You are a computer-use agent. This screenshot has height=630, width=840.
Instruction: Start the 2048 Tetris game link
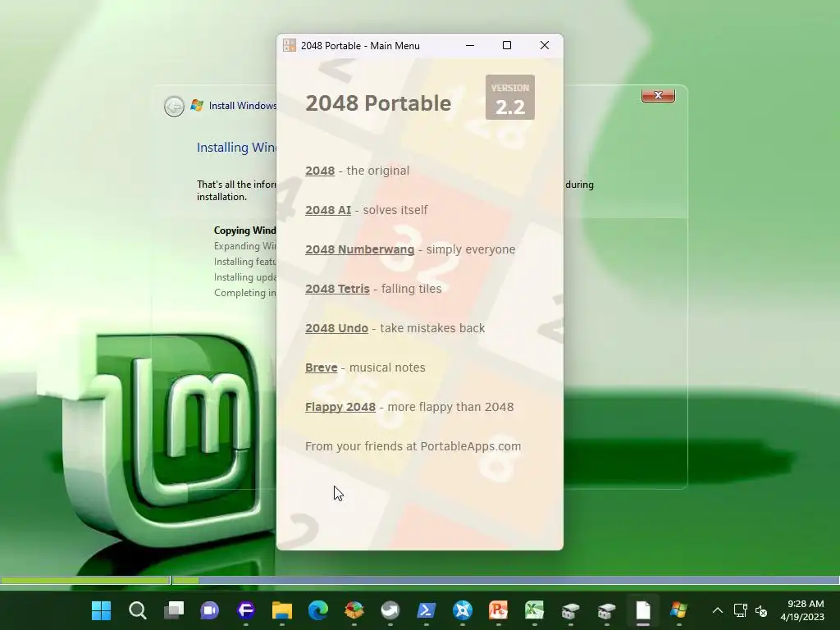pos(337,289)
